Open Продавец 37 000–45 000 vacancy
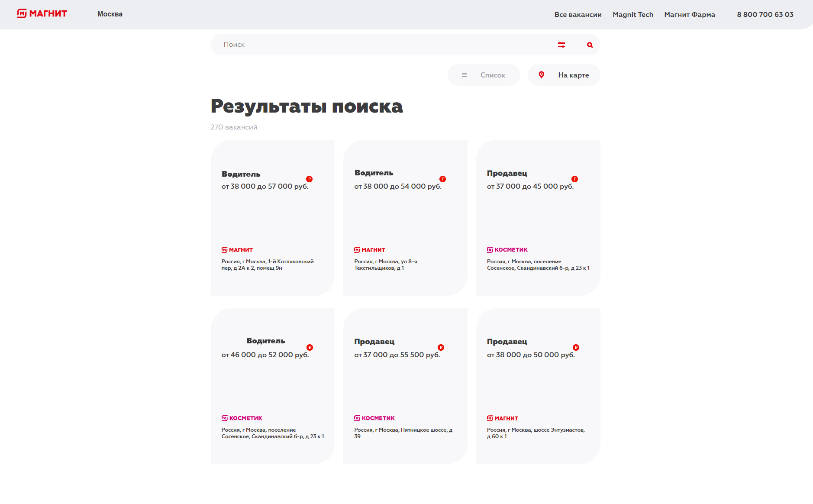The height and width of the screenshot is (504, 813). [x=538, y=218]
